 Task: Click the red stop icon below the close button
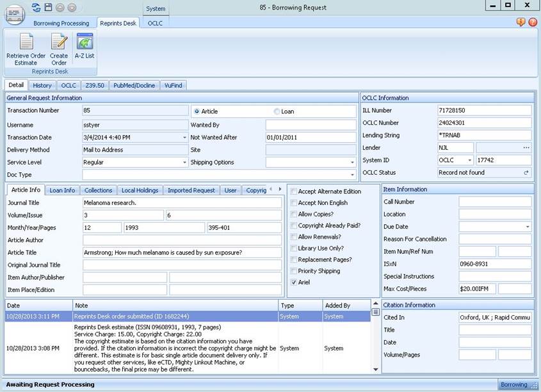pyautogui.click(x=532, y=22)
